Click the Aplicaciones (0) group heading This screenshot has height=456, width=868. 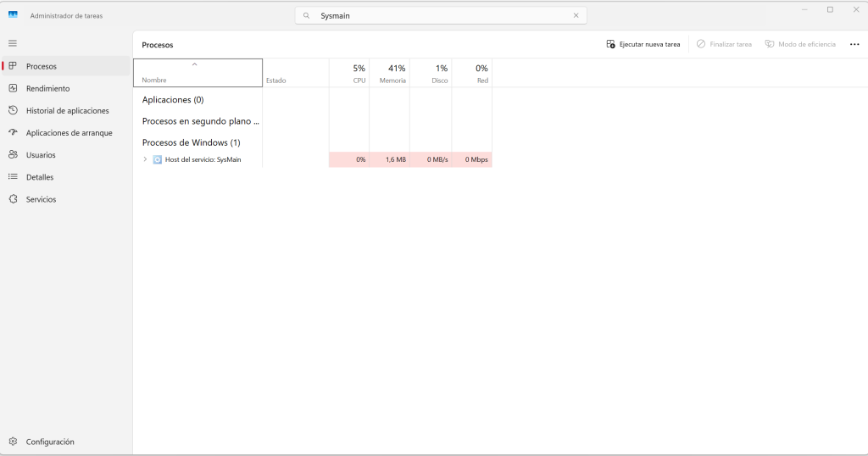point(173,100)
